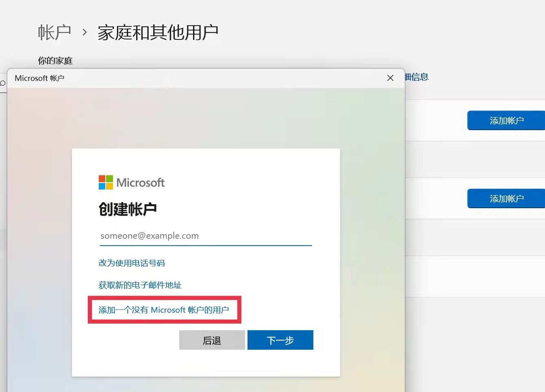Click the 创建帐户 heading text
Screen dimensions: 545x392
pos(128,209)
